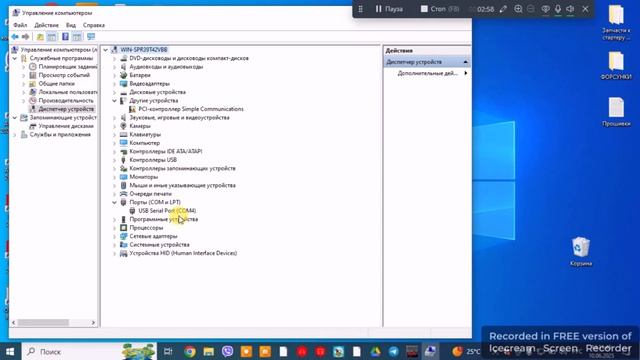
Task: Toggle system sound speaker in recorder bar
Action: pos(570,9)
